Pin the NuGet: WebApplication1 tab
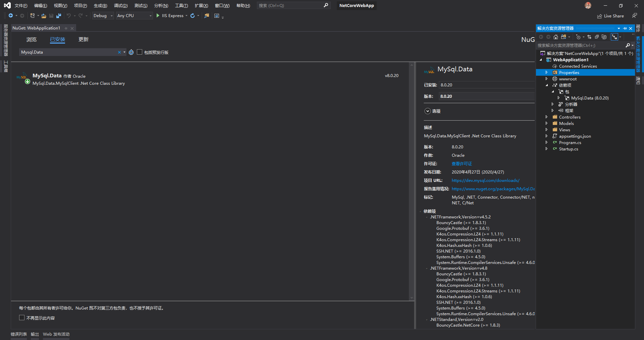Screen dimensions: 644x340 (66, 28)
